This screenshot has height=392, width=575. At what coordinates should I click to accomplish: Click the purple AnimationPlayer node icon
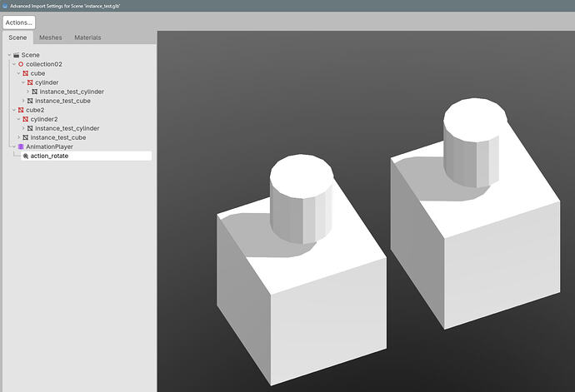(21, 146)
